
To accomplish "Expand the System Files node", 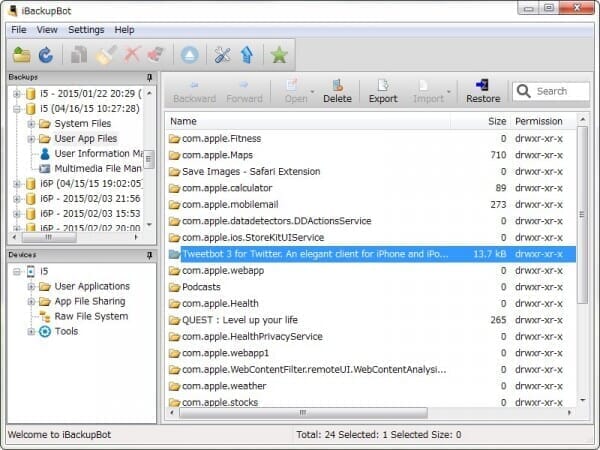I will click(x=31, y=124).
